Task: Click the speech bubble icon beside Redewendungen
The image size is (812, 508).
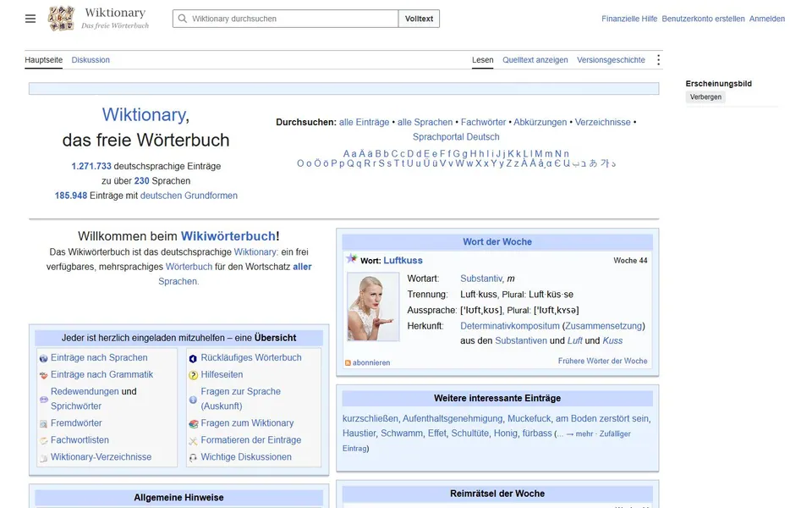Action: [43, 400]
